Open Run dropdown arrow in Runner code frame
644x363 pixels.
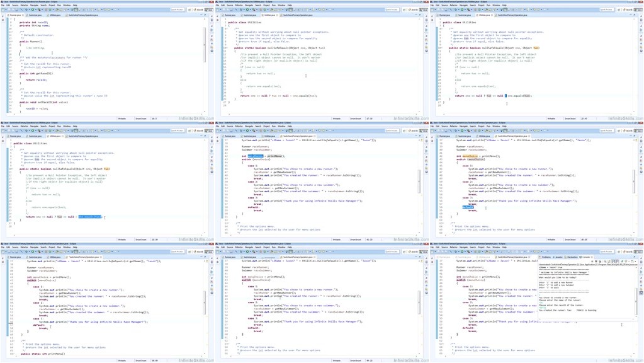pos(36,9)
